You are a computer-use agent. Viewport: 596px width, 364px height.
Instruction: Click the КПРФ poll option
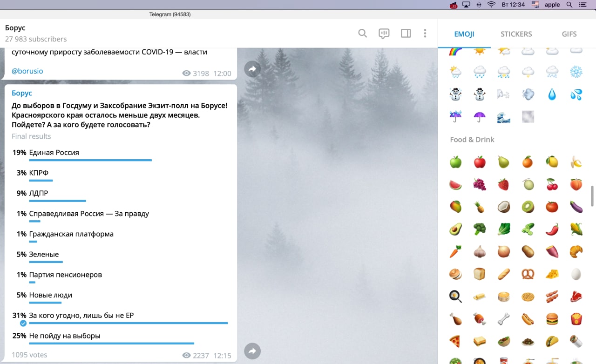[121, 176]
